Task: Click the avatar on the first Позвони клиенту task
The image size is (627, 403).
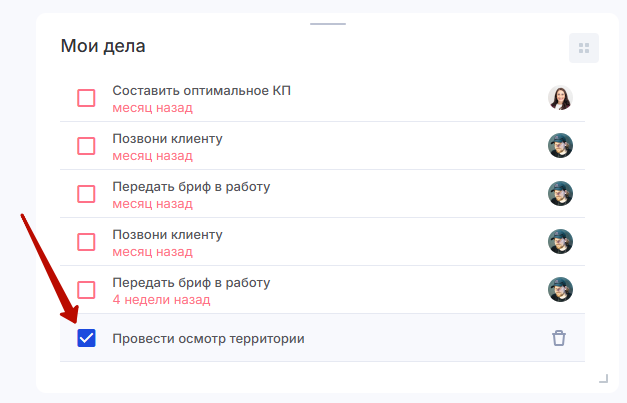Action: 560,146
